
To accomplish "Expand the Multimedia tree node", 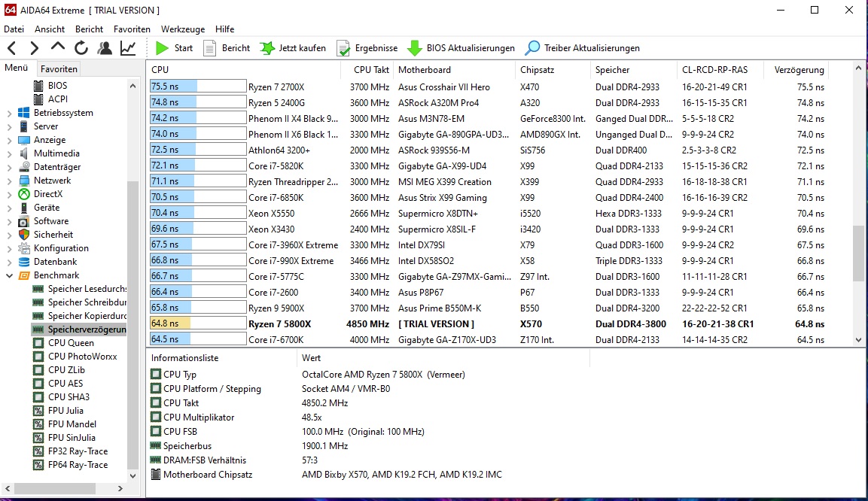I will [9, 153].
